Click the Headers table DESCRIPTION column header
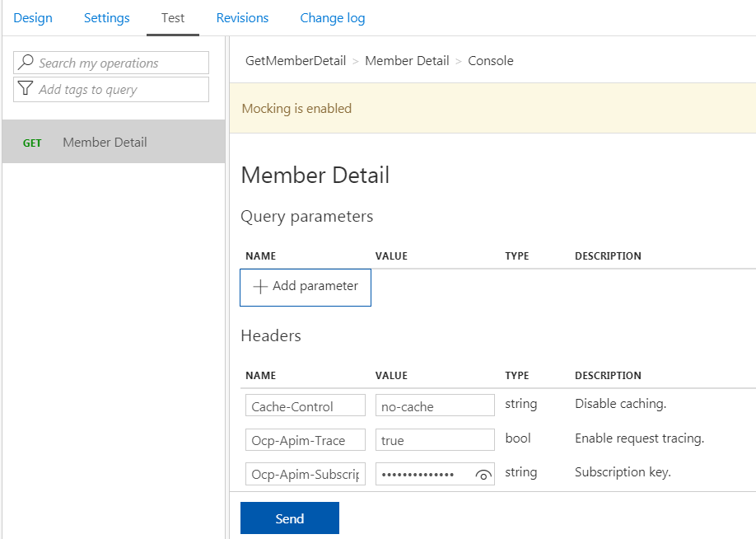Viewport: 756px width, 539px height. pyautogui.click(x=608, y=376)
